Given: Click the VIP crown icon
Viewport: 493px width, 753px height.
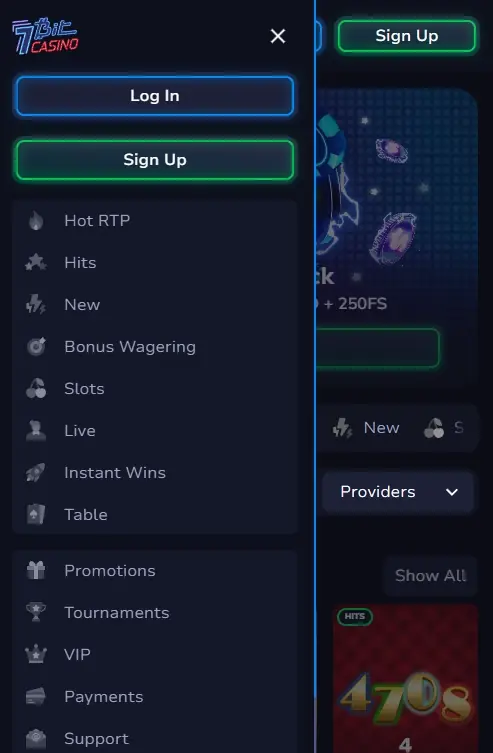Looking at the screenshot, I should tap(36, 654).
